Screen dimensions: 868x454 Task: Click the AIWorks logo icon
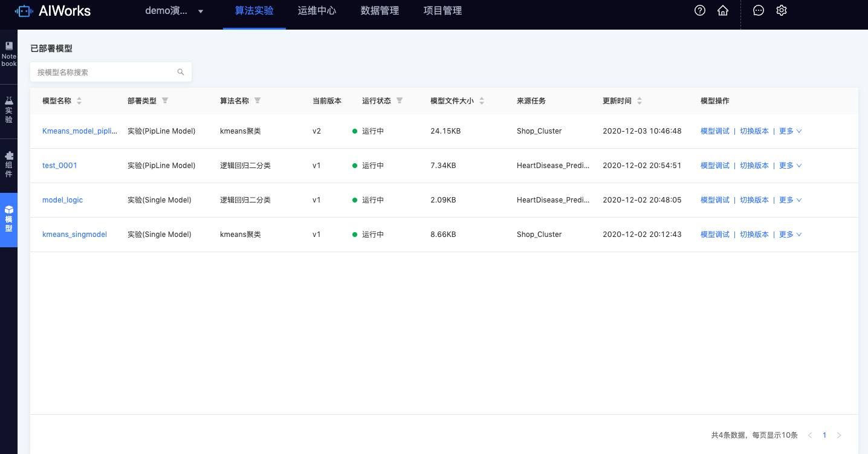pos(23,11)
